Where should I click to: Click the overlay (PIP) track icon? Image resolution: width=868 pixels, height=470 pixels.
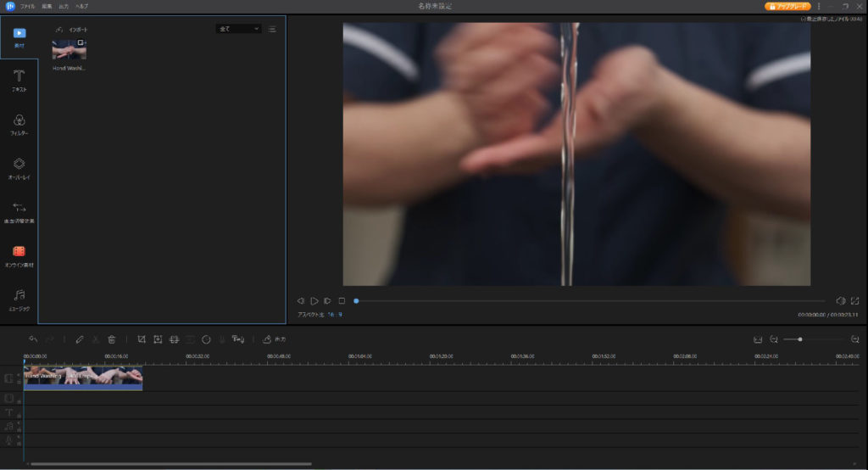pyautogui.click(x=8, y=398)
